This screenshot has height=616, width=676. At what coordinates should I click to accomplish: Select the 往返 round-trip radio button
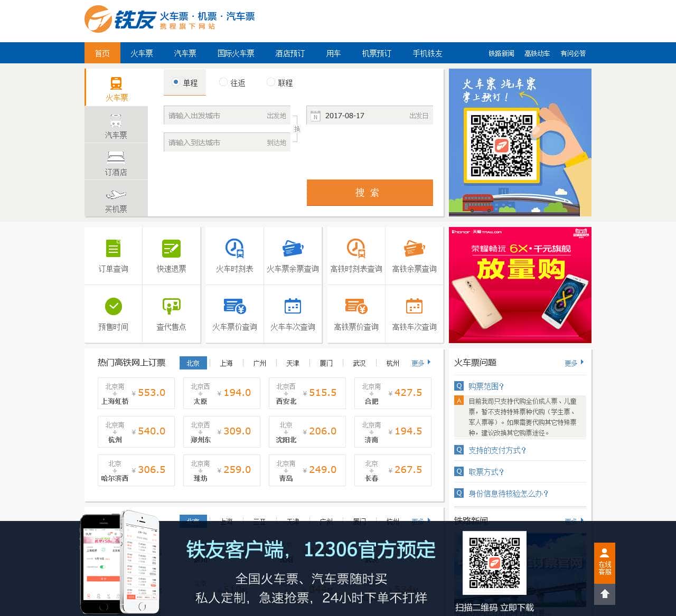coord(223,82)
